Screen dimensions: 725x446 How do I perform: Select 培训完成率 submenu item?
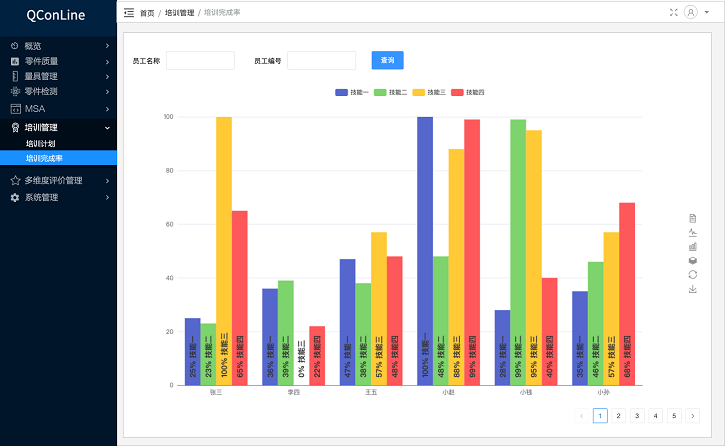(44, 158)
